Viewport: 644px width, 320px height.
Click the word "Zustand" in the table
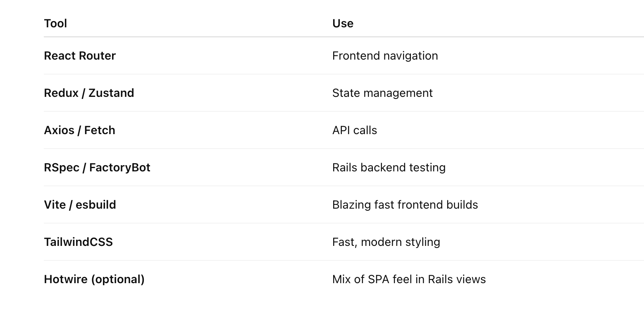point(111,93)
